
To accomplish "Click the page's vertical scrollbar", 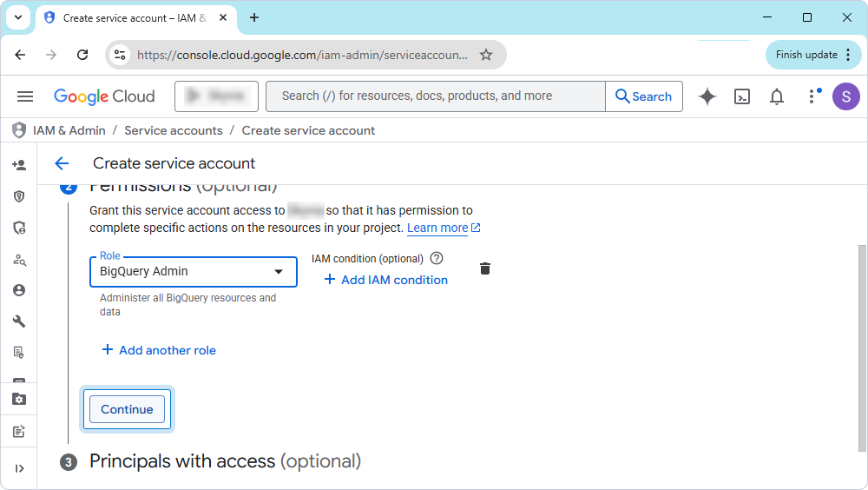I will (860, 348).
